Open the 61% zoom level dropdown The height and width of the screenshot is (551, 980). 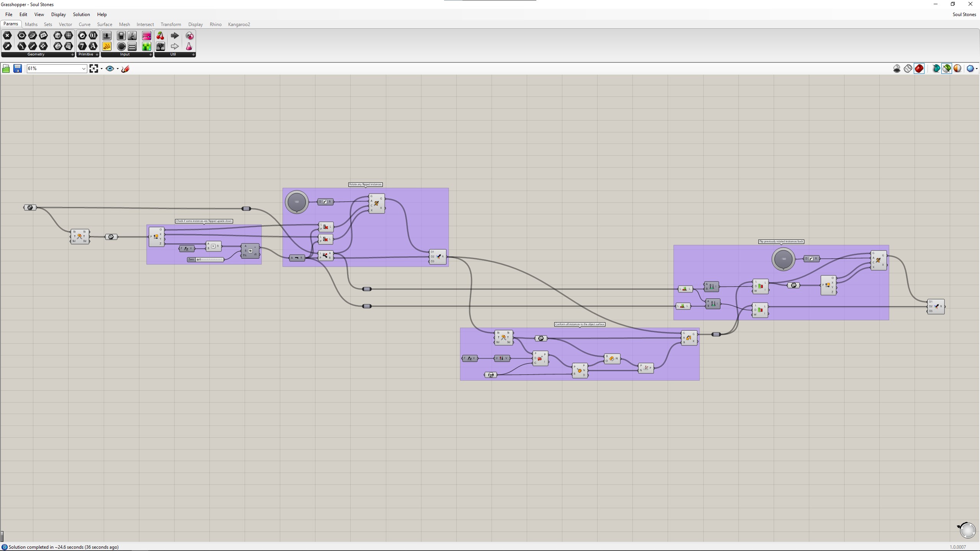(83, 68)
